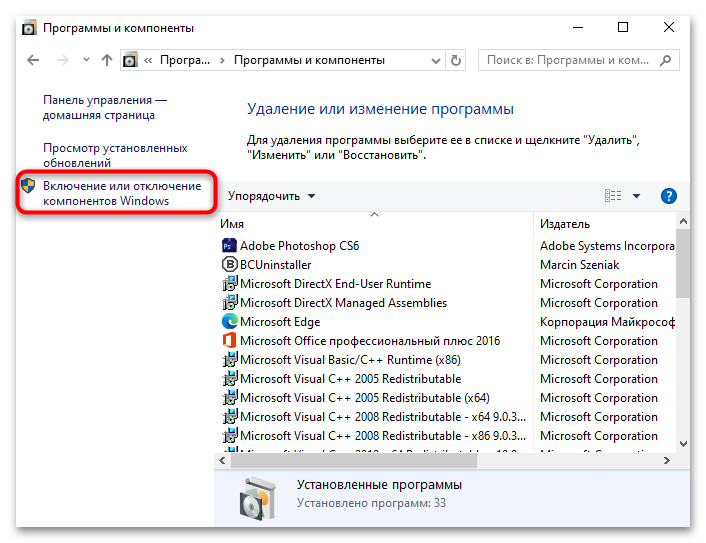Click the vertical scrollbar up arrow

click(683, 221)
